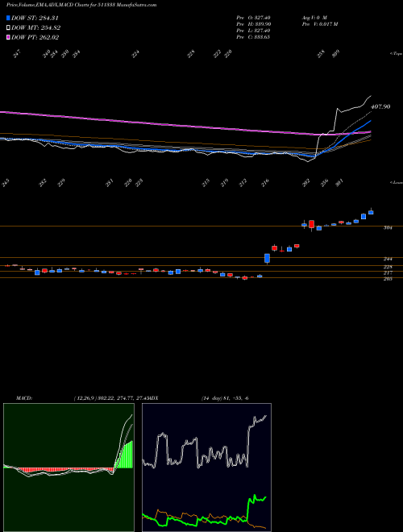This screenshot has height=532, width=403.
Task: Click the '<Tops' label at the right edge
Action: (396, 54)
